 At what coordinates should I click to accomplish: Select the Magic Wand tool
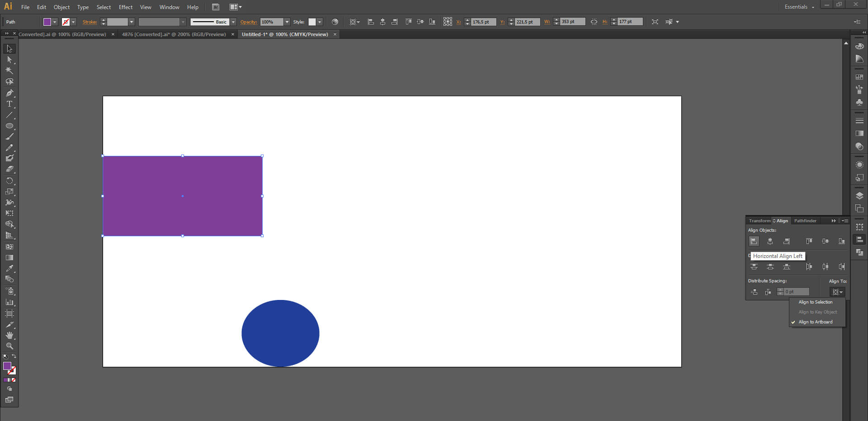click(x=9, y=70)
